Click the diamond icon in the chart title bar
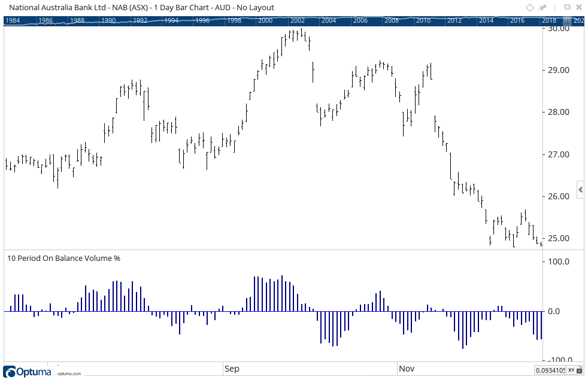 point(529,8)
